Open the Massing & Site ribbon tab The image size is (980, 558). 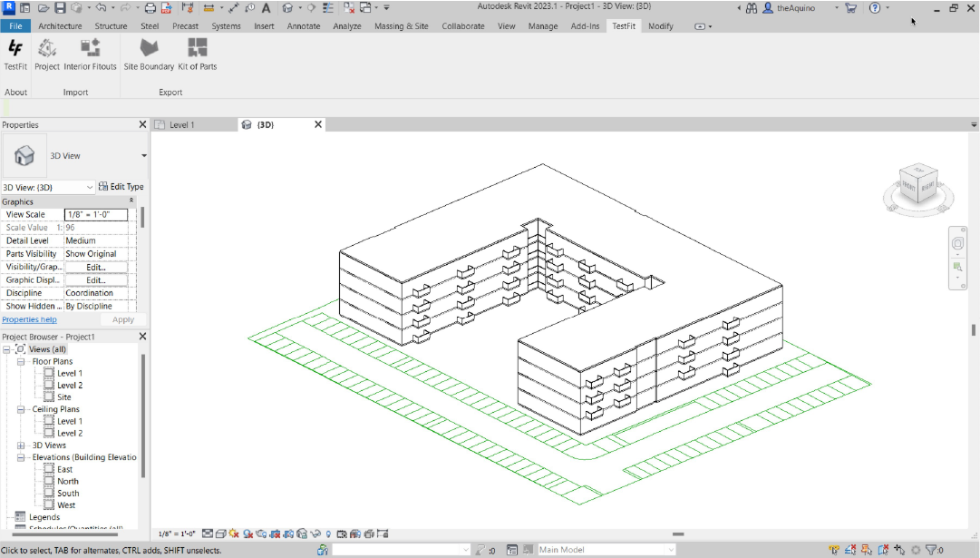click(x=401, y=26)
